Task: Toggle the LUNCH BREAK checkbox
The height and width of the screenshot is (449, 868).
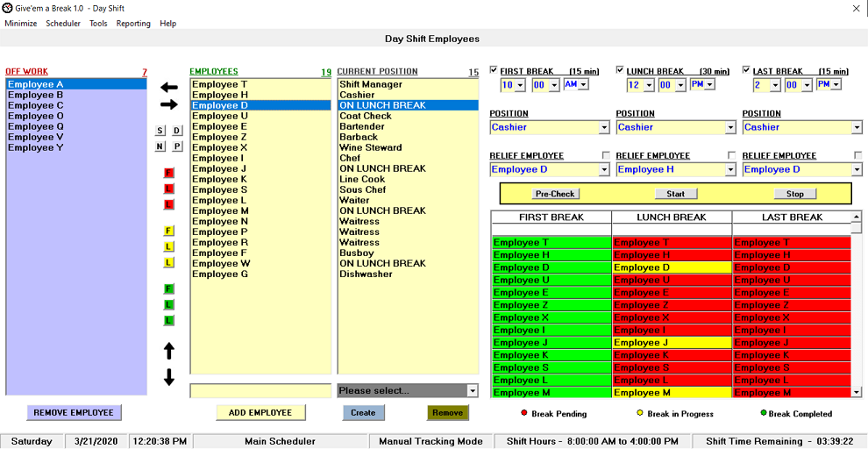Action: [x=621, y=70]
